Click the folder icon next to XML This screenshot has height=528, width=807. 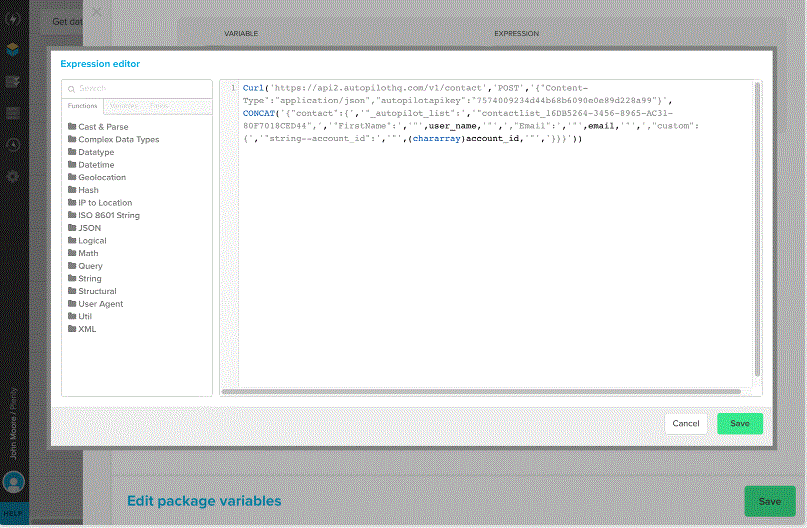[x=72, y=328]
